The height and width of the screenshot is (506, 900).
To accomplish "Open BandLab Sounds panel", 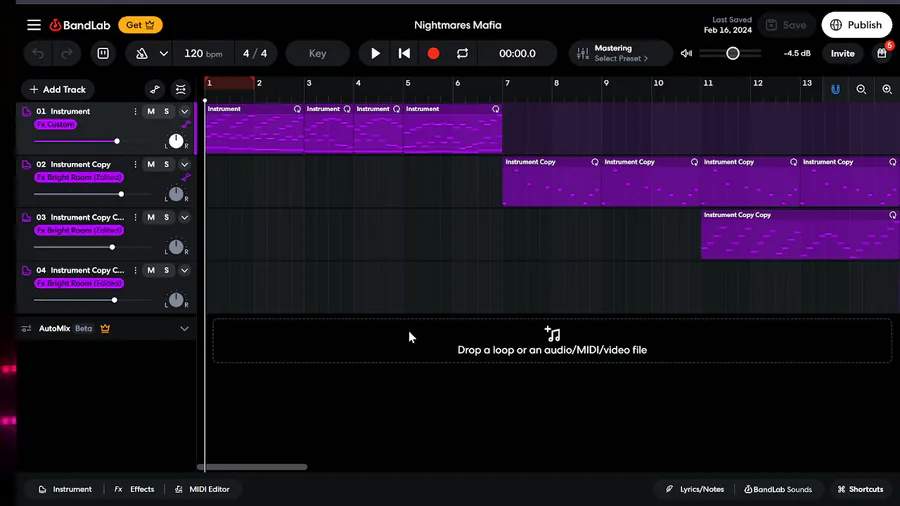I will [x=778, y=489].
